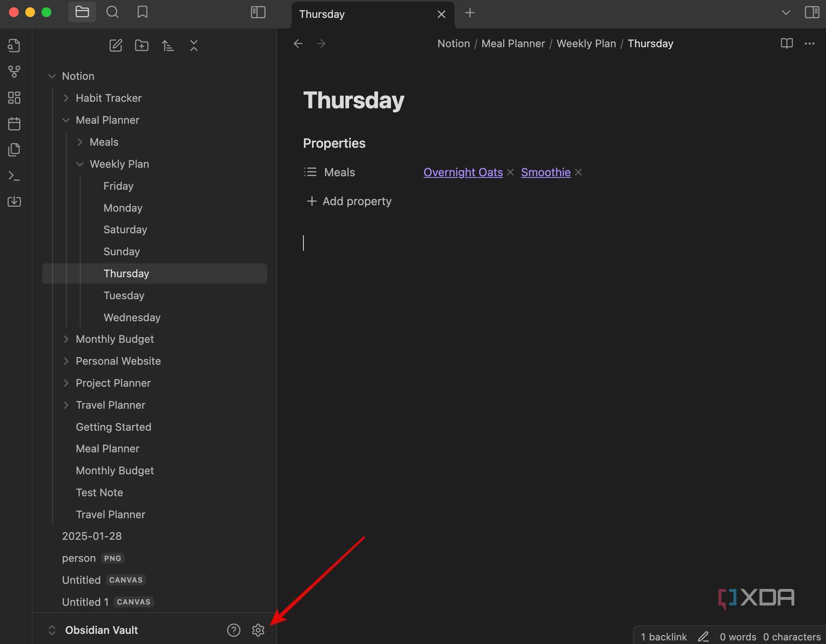Switch to reading view with the book icon
The width and height of the screenshot is (826, 644).
786,44
